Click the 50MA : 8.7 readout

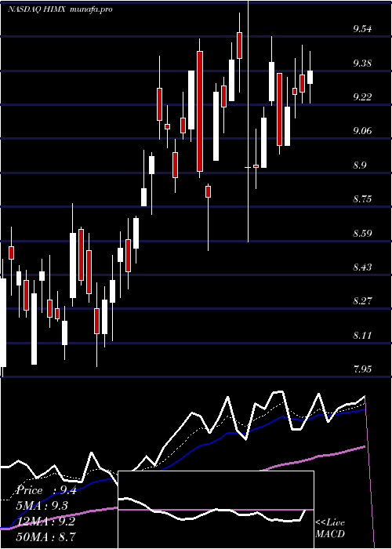[46, 536]
